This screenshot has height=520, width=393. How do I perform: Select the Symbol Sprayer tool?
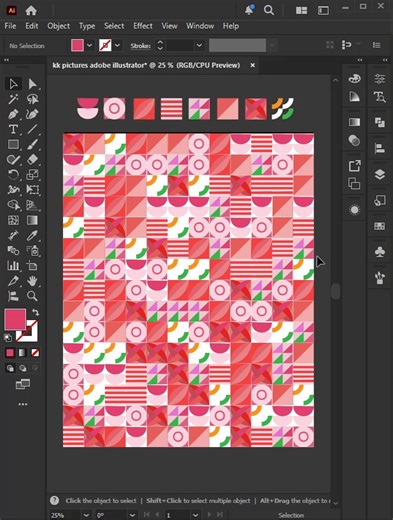coord(32,251)
